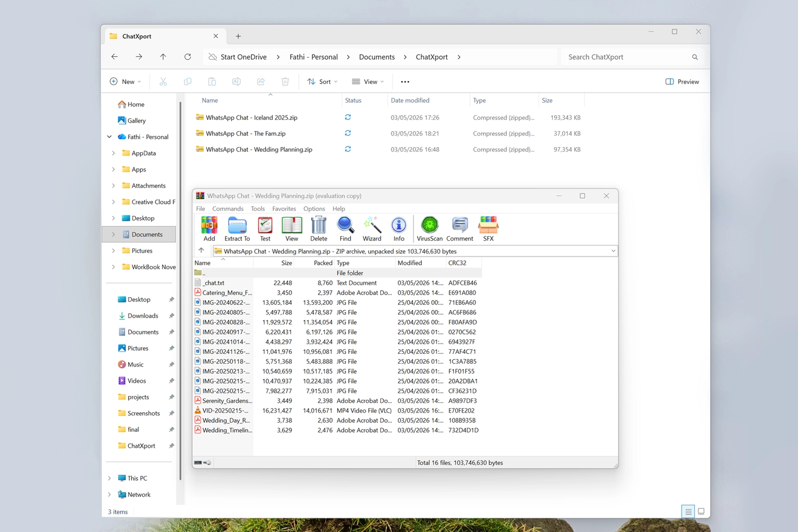This screenshot has height=532, width=798.
Task: Open the View tool in WinRAR
Action: (291, 229)
